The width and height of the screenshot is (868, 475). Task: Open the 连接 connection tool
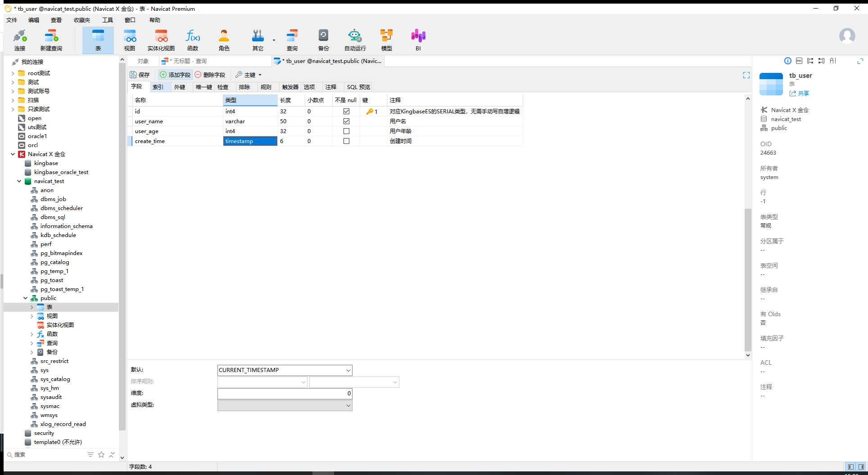tap(20, 40)
